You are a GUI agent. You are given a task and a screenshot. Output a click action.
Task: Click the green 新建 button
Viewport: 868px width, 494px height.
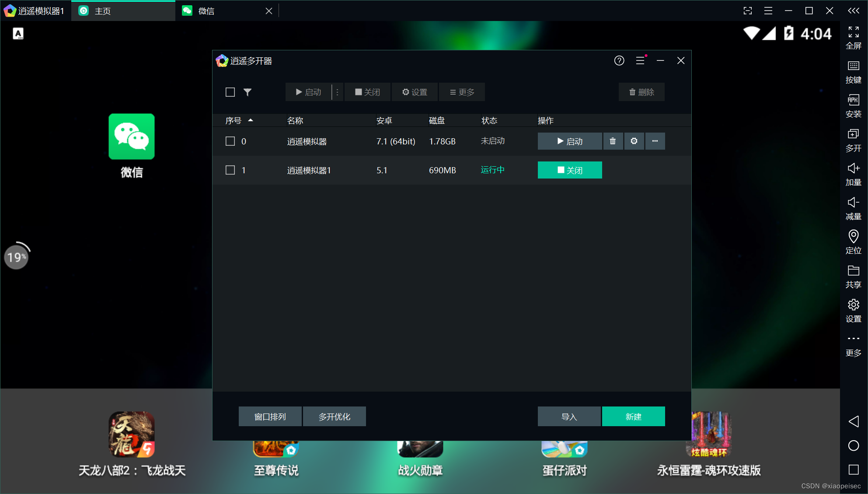[x=633, y=417]
